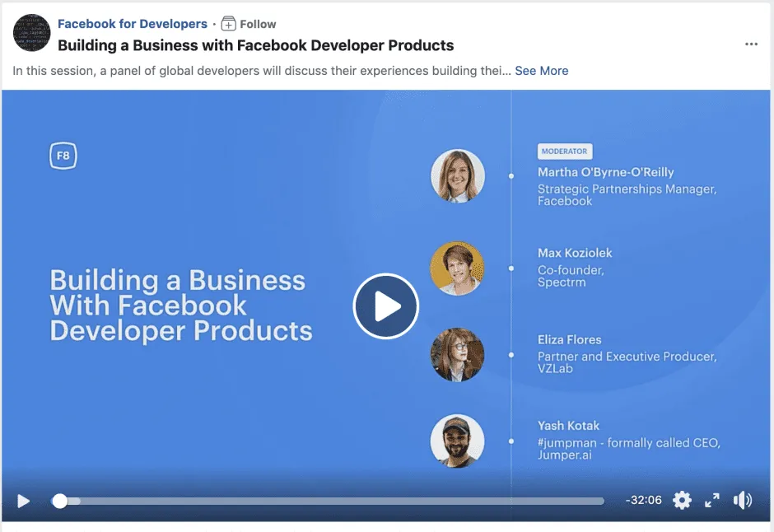Click the name Eliza Flores
Screen dimensions: 774x532
click(x=569, y=339)
